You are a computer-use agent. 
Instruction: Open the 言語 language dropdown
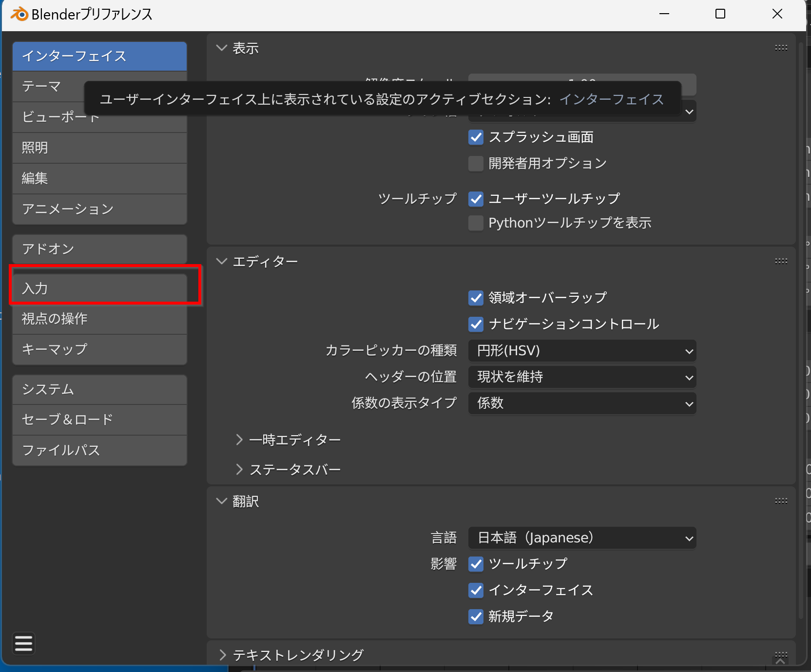[x=582, y=538]
